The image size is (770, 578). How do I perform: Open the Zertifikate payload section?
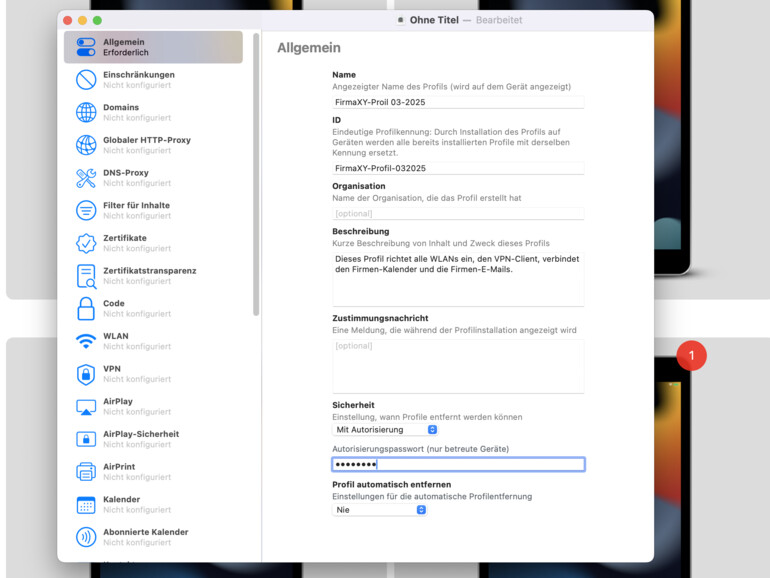click(153, 243)
